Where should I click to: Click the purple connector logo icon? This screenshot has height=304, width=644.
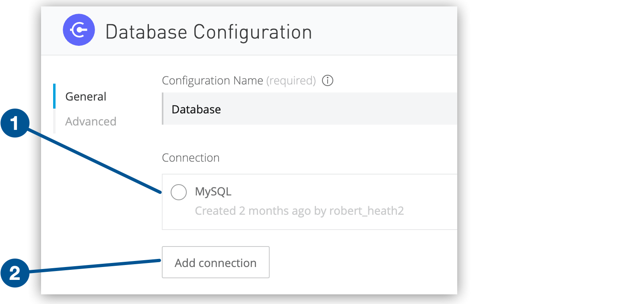point(79,30)
